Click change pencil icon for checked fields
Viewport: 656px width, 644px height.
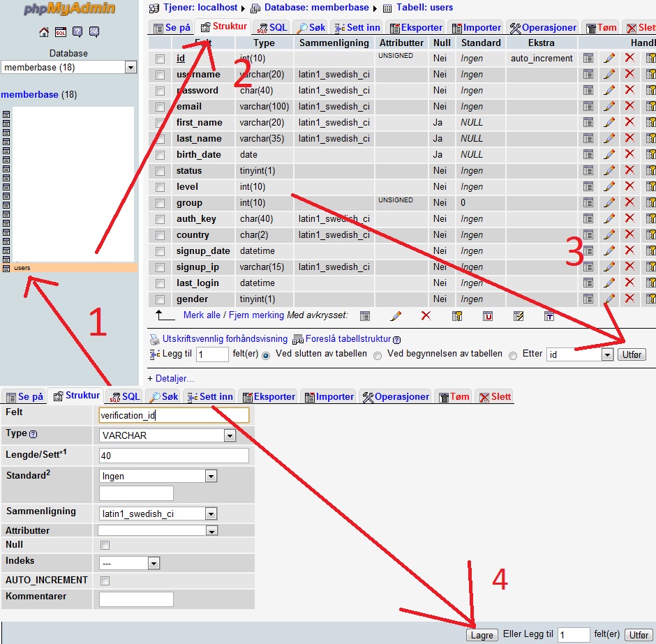tap(396, 316)
